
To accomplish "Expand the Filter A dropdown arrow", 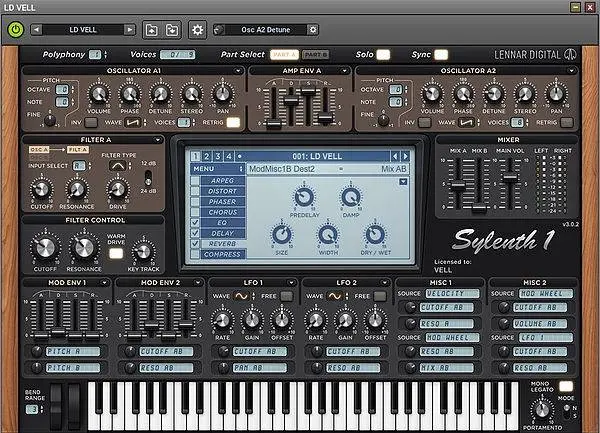I will [x=158, y=140].
